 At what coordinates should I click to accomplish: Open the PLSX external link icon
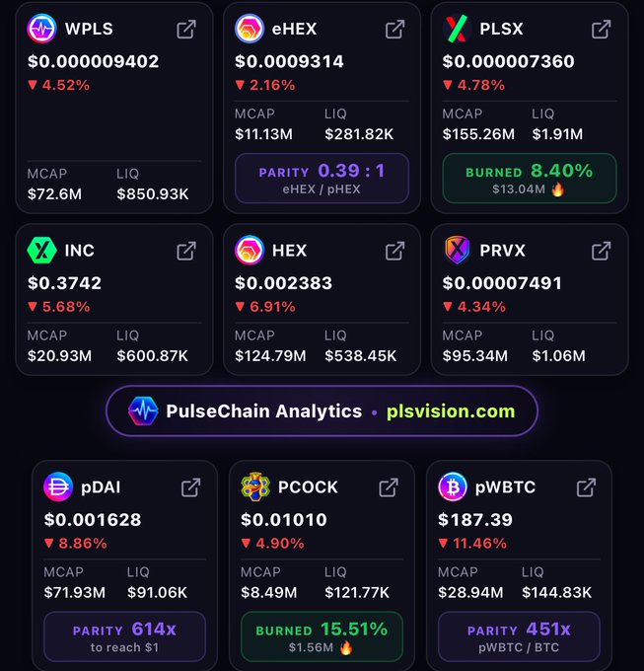tap(602, 29)
